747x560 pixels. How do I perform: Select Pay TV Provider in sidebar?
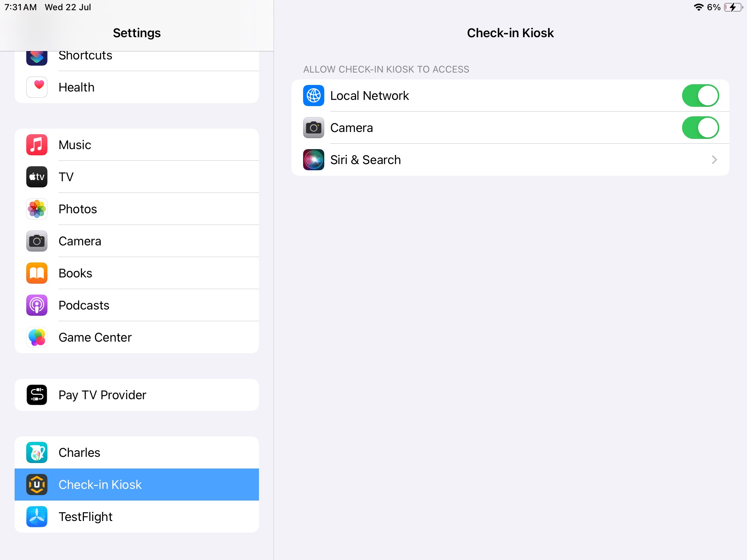point(137,395)
